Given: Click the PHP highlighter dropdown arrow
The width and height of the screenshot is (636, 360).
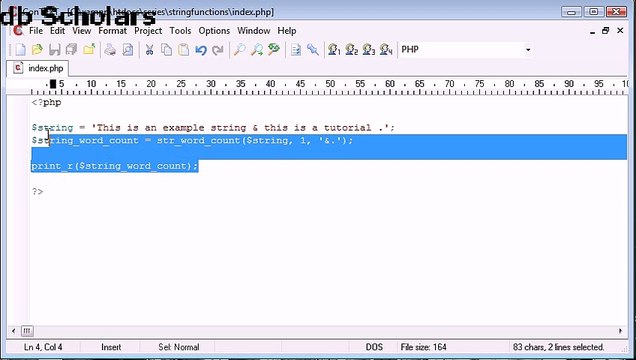Looking at the screenshot, I should 528,49.
